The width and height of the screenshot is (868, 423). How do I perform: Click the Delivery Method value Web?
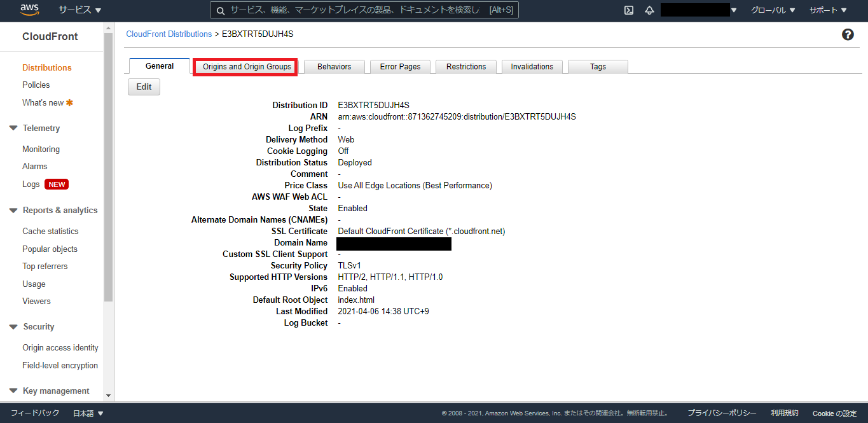[x=346, y=139]
